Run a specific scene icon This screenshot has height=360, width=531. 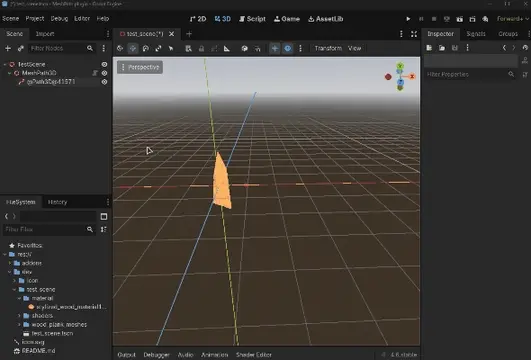(x=472, y=19)
